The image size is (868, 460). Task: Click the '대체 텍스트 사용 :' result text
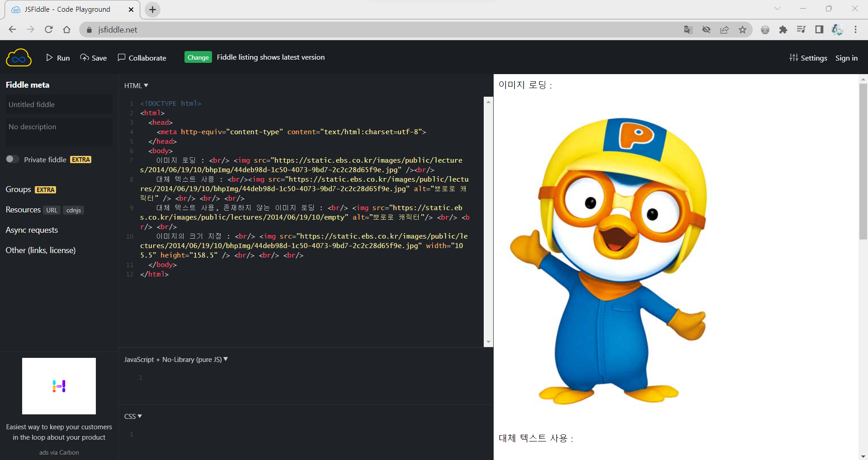coord(536,438)
